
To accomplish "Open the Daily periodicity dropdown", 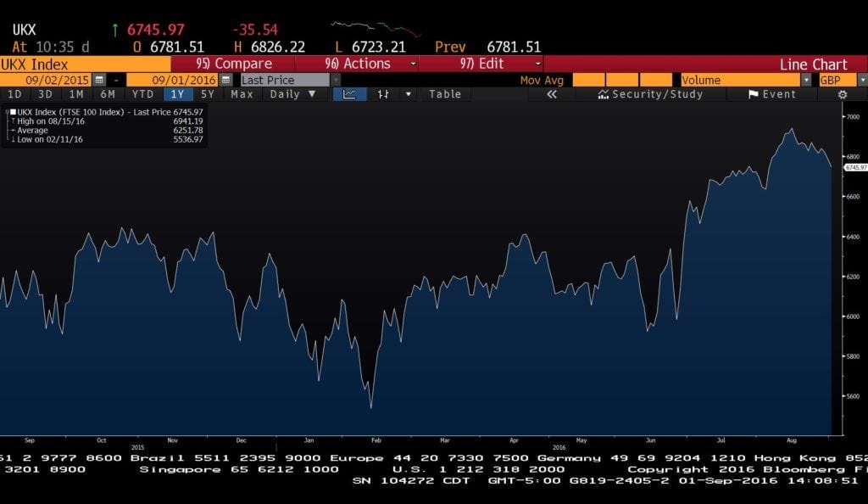I will (292, 94).
